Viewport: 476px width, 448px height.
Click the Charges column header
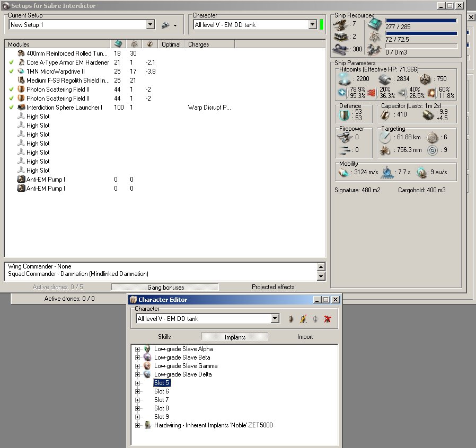click(209, 44)
